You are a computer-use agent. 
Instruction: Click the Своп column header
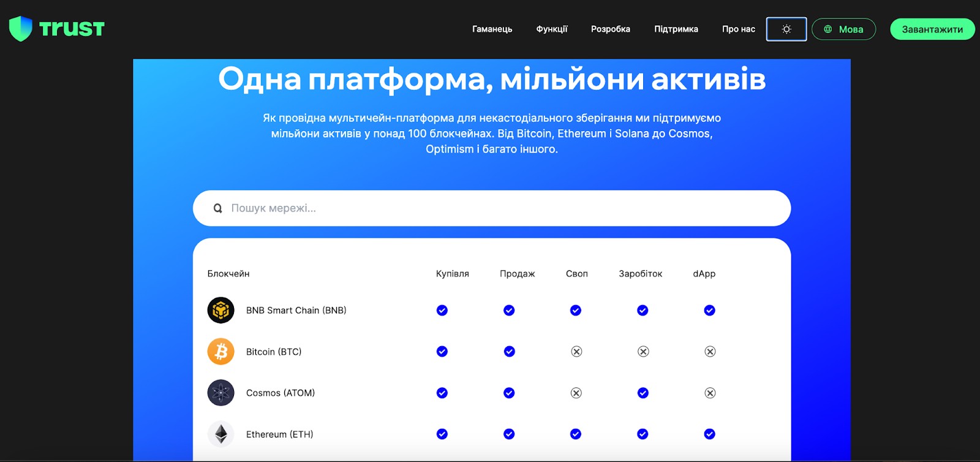[577, 274]
